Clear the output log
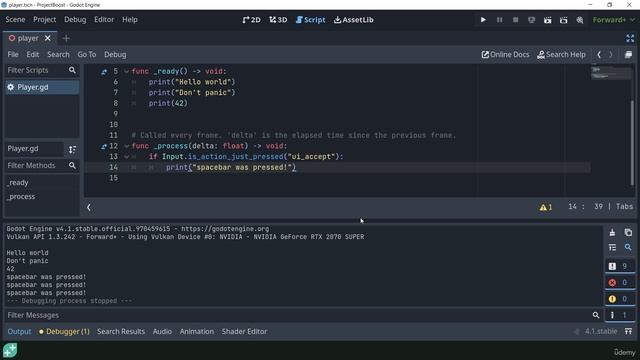640x360 pixels. coord(612,233)
